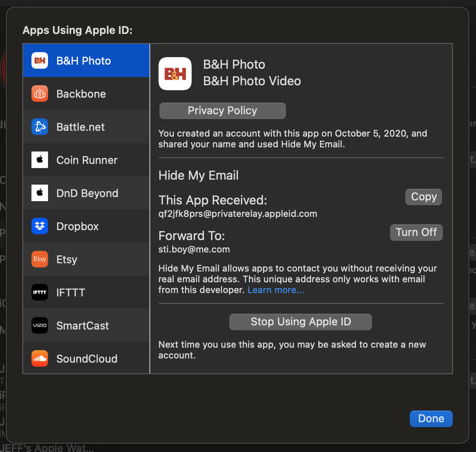Screen dimensions: 476x452
Task: Open the Learn more link
Action: point(276,290)
